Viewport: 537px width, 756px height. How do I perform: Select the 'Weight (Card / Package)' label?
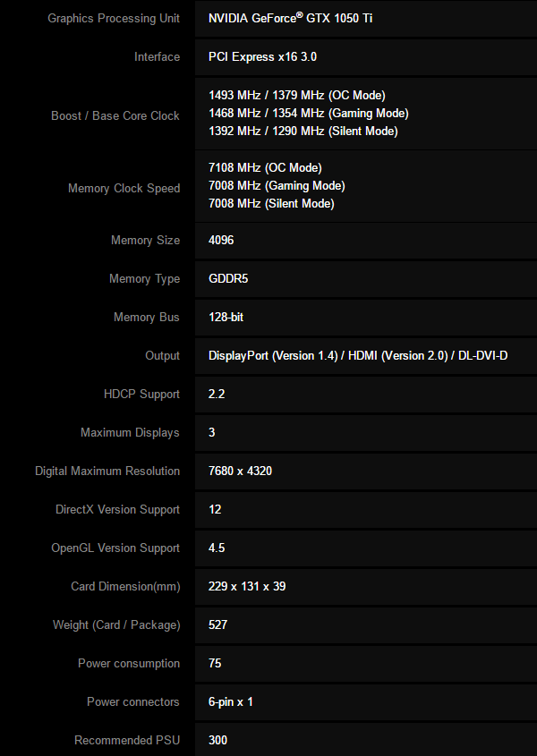pos(116,625)
